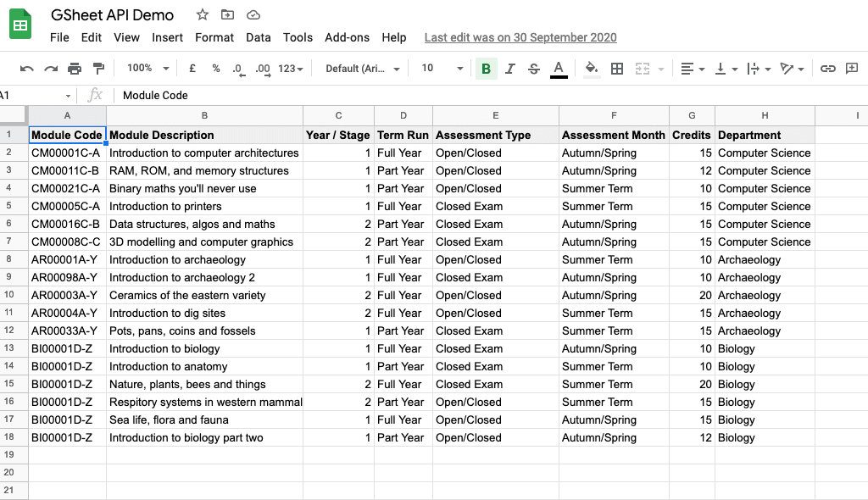Toggle bold formatting
The width and height of the screenshot is (868, 500).
485,69
